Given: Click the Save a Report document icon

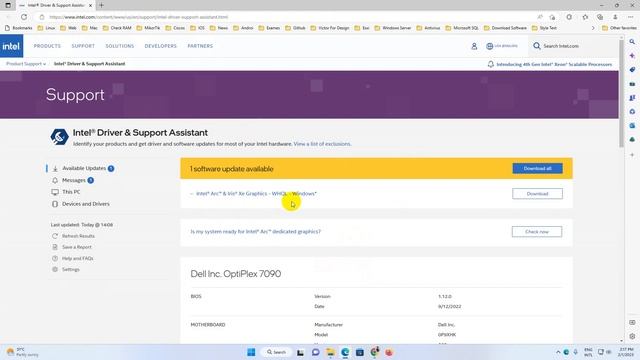Looking at the screenshot, I should click(55, 247).
